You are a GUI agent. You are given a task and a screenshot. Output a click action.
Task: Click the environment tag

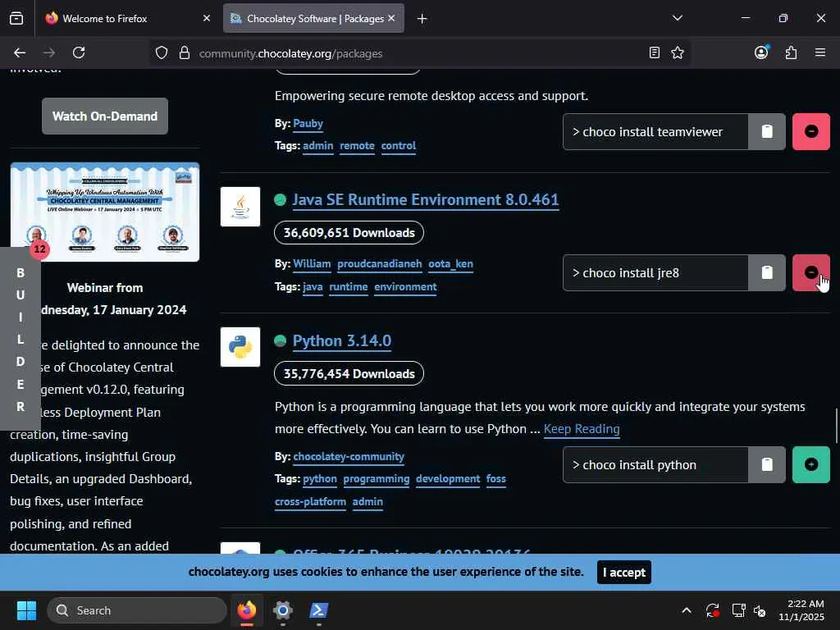pos(405,286)
